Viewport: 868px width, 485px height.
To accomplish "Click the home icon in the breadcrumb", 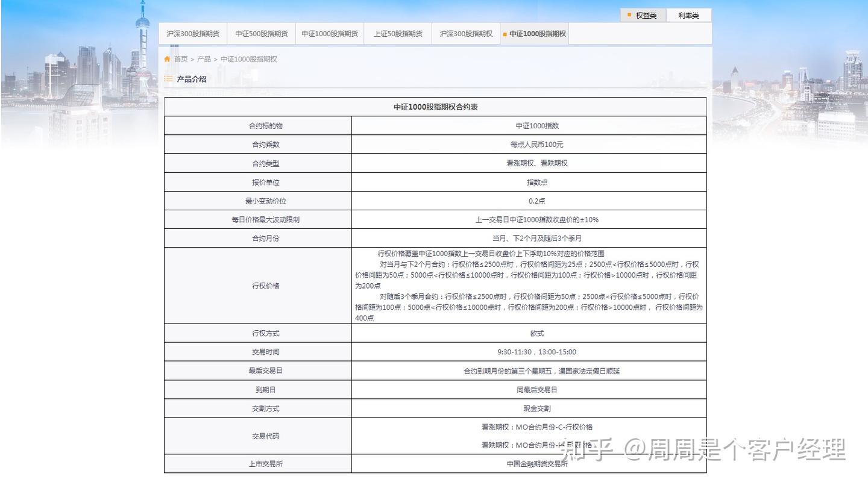I will click(167, 58).
